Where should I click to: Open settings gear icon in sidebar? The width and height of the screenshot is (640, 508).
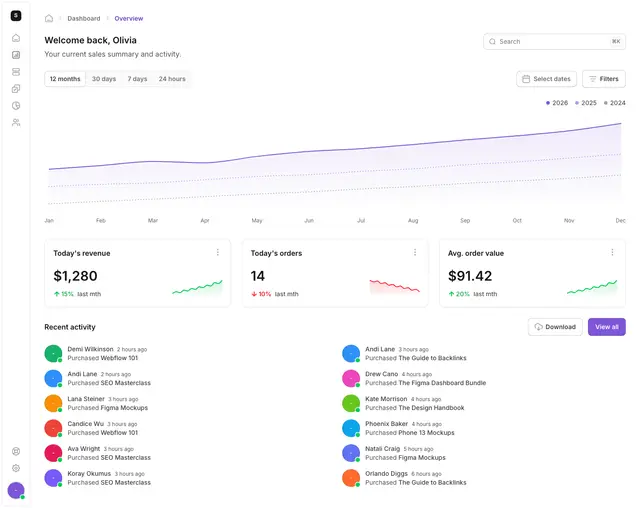pos(16,468)
